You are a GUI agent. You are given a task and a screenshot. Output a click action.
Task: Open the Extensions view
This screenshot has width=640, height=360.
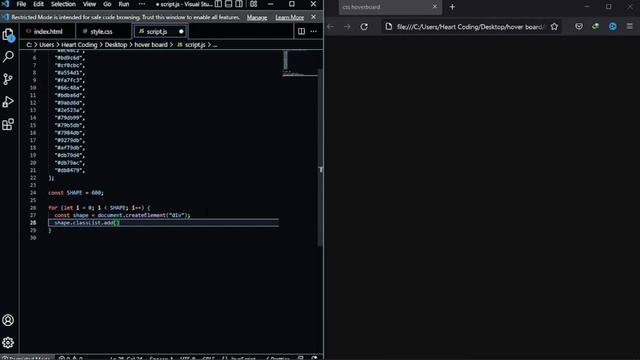point(8,124)
